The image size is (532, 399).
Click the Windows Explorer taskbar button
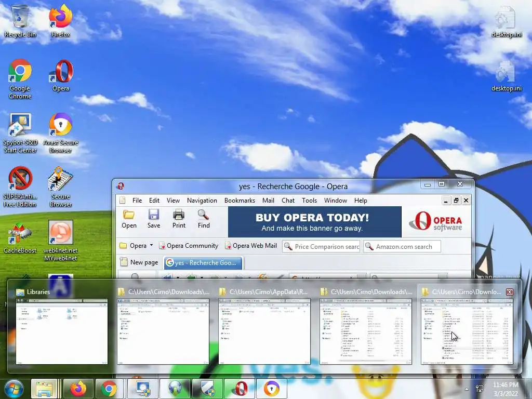click(44, 389)
